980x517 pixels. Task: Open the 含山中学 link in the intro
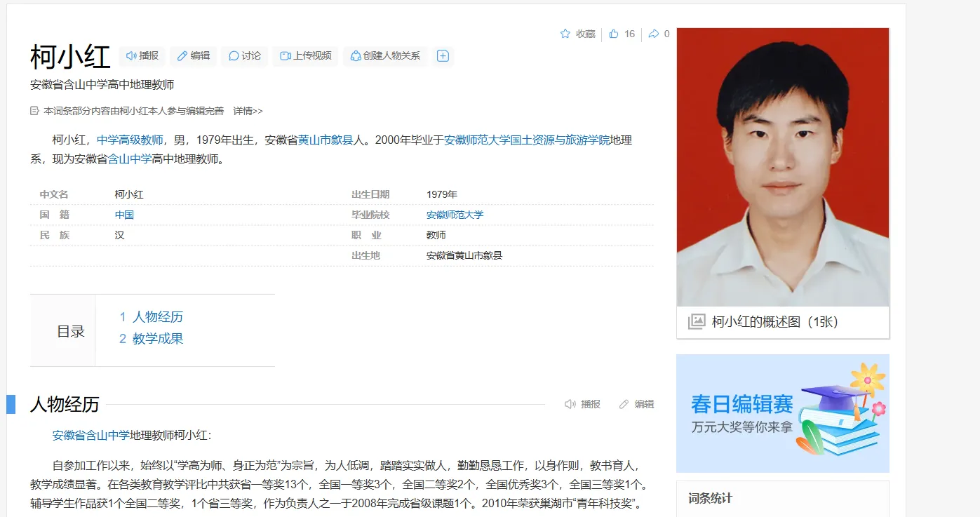click(130, 159)
